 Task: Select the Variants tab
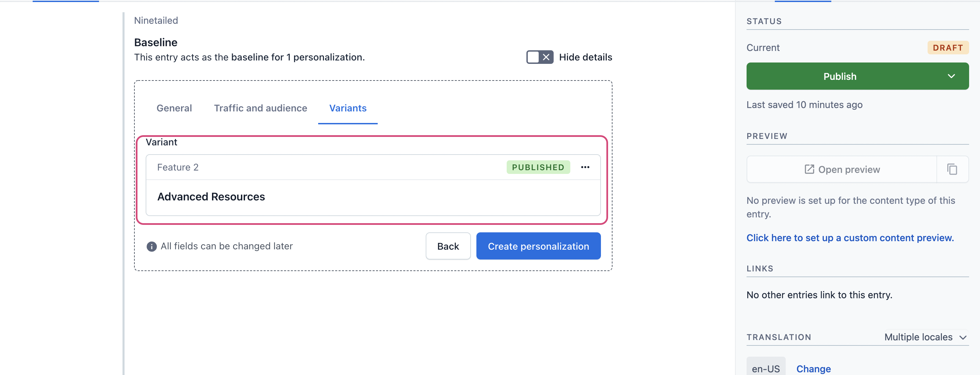point(348,108)
